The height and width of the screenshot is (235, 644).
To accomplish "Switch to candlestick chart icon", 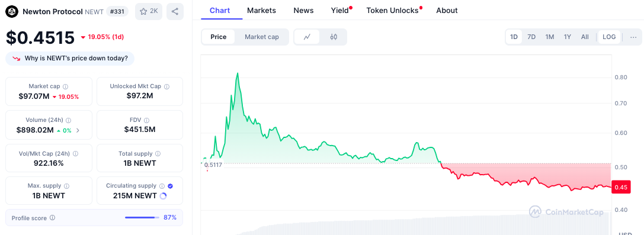I will [334, 37].
